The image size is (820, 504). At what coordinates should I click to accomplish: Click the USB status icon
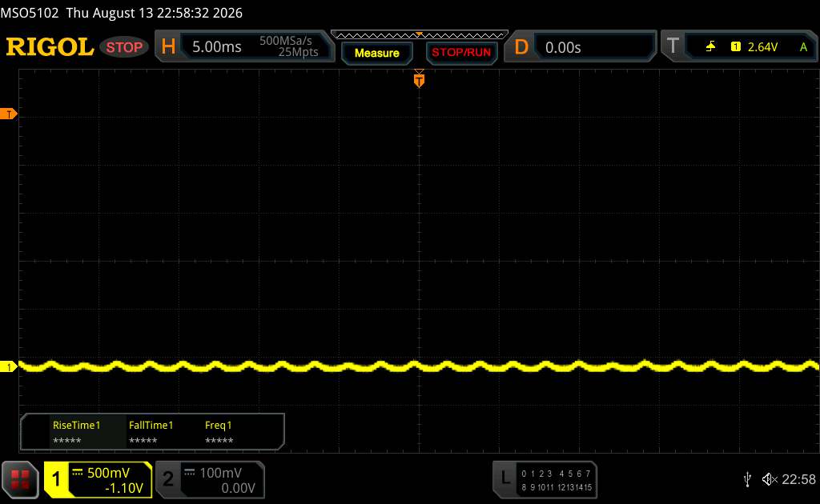coord(747,479)
